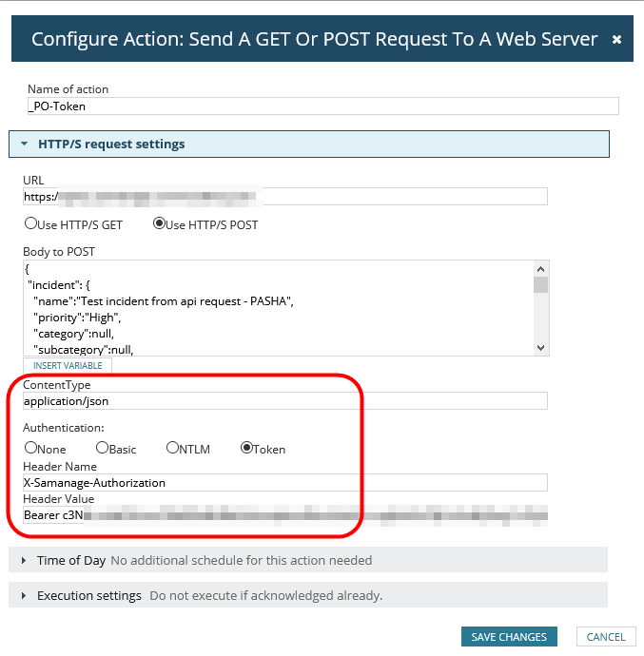The height and width of the screenshot is (656, 644).
Task: Select Use HTTP/S GET option
Action: point(29,224)
